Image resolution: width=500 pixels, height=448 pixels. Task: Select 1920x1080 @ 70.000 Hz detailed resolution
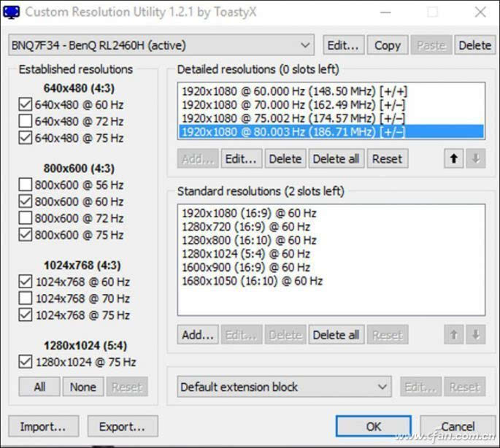[331, 104]
